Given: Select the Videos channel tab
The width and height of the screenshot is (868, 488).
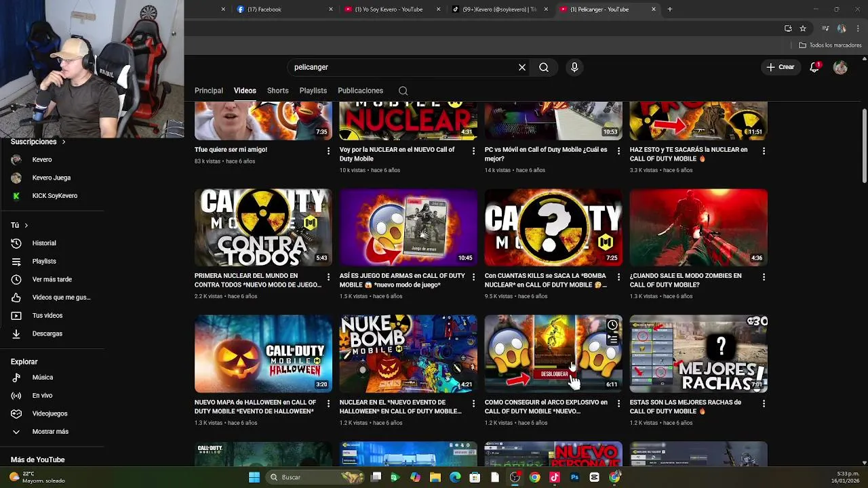Looking at the screenshot, I should (245, 91).
